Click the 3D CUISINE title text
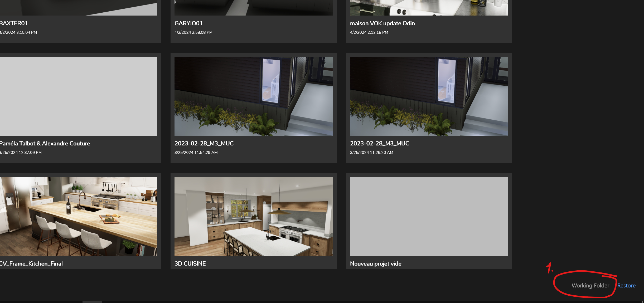Image resolution: width=644 pixels, height=303 pixels. pyautogui.click(x=190, y=263)
